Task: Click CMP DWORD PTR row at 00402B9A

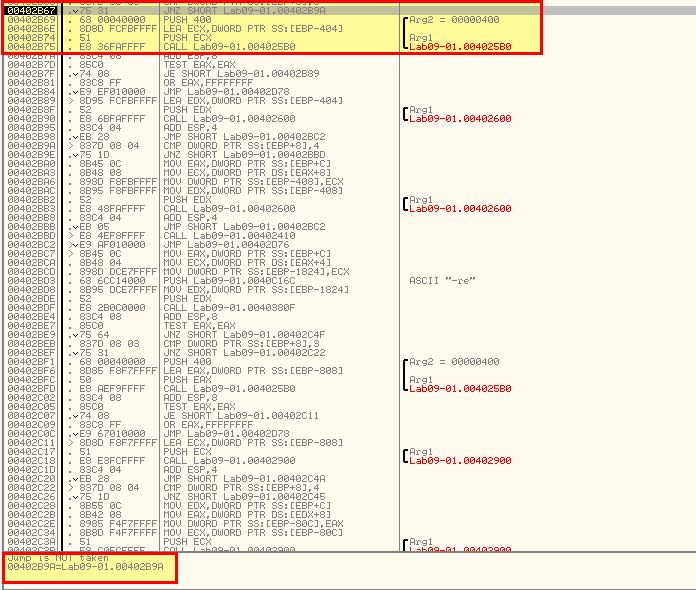Action: pos(241,146)
